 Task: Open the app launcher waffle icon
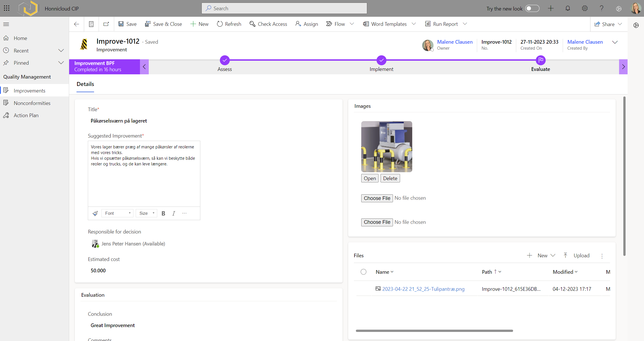(7, 8)
